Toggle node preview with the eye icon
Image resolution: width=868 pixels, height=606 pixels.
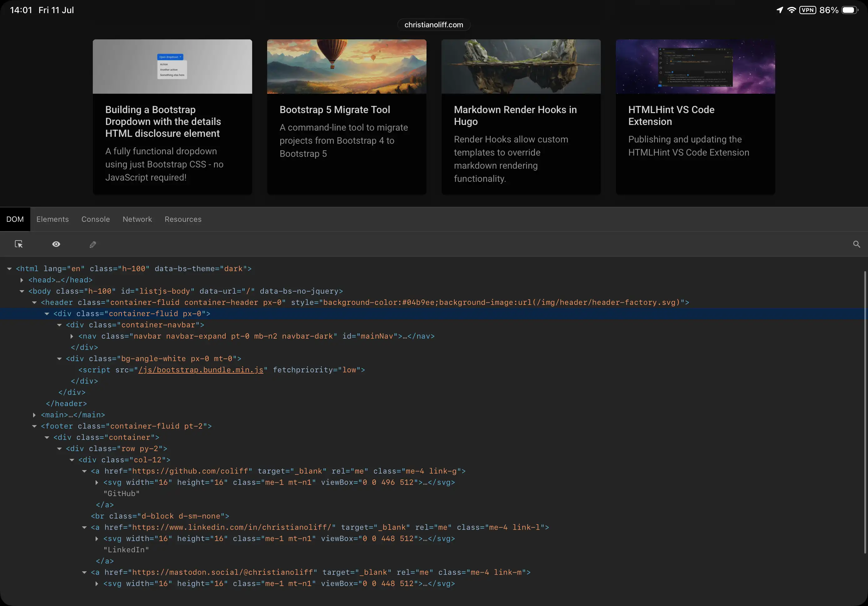click(x=56, y=244)
